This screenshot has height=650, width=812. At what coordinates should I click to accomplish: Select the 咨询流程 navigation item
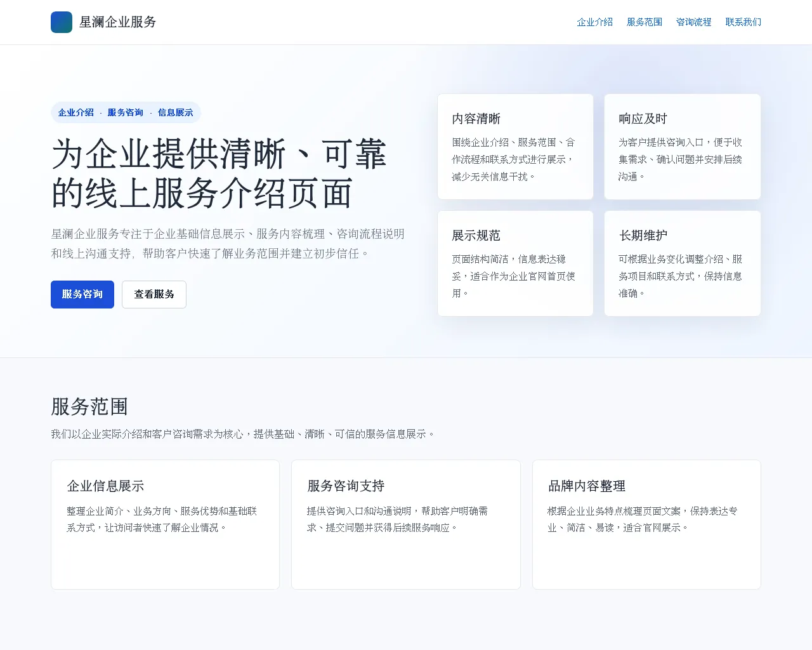pos(693,22)
